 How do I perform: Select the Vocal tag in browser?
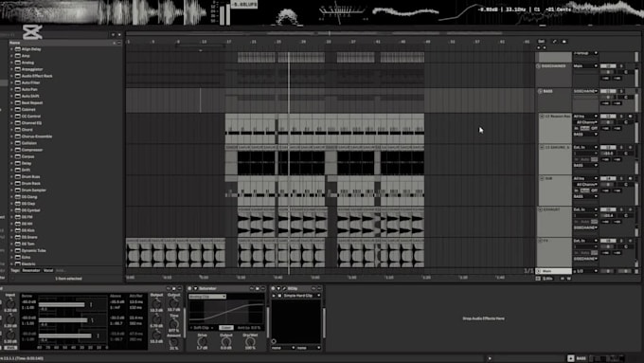coord(48,271)
